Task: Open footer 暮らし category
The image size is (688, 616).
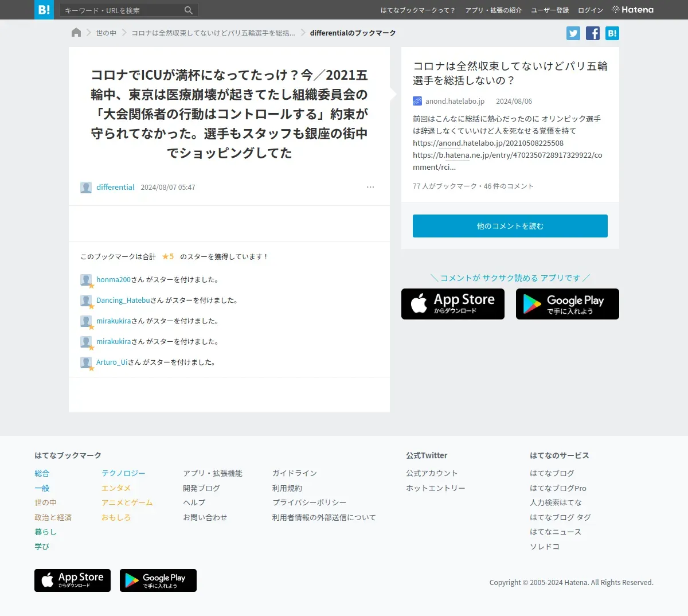Action: tap(45, 532)
